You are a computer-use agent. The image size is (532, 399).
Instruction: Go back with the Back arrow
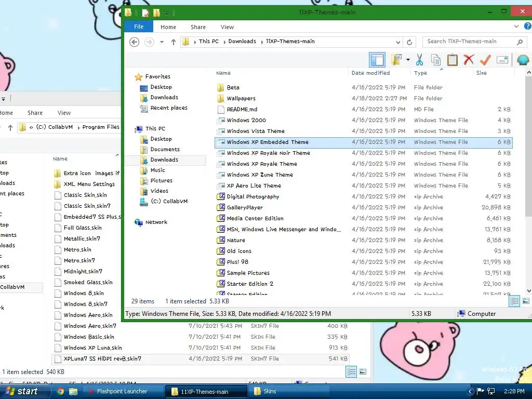(135, 42)
